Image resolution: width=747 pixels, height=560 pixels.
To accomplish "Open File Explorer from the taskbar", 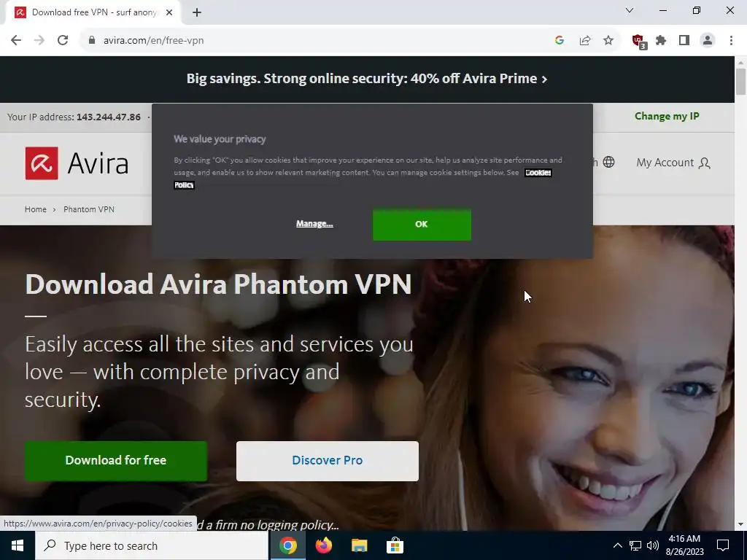I will click(359, 545).
